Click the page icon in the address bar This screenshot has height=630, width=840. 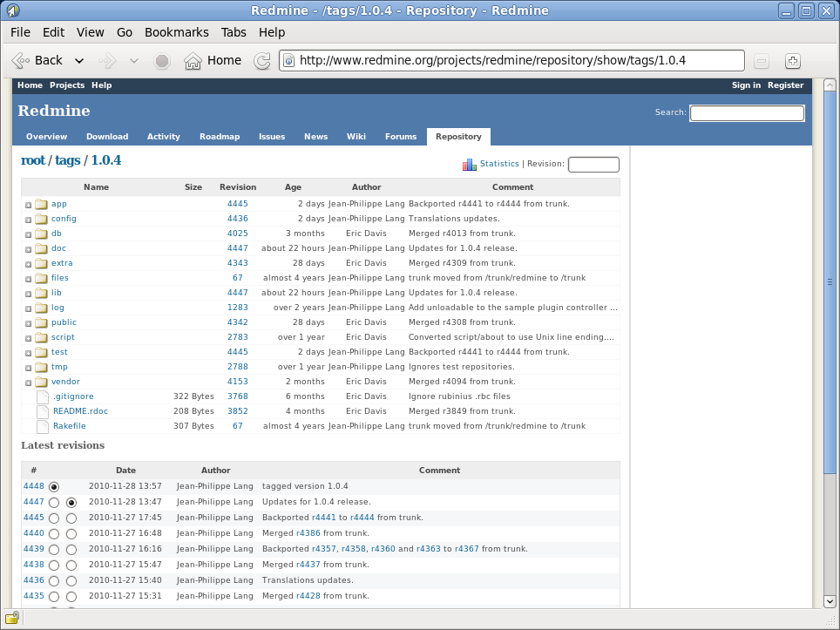[288, 60]
